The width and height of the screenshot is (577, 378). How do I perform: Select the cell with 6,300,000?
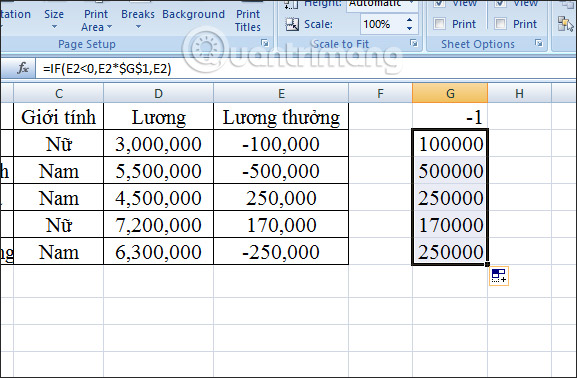coord(158,252)
